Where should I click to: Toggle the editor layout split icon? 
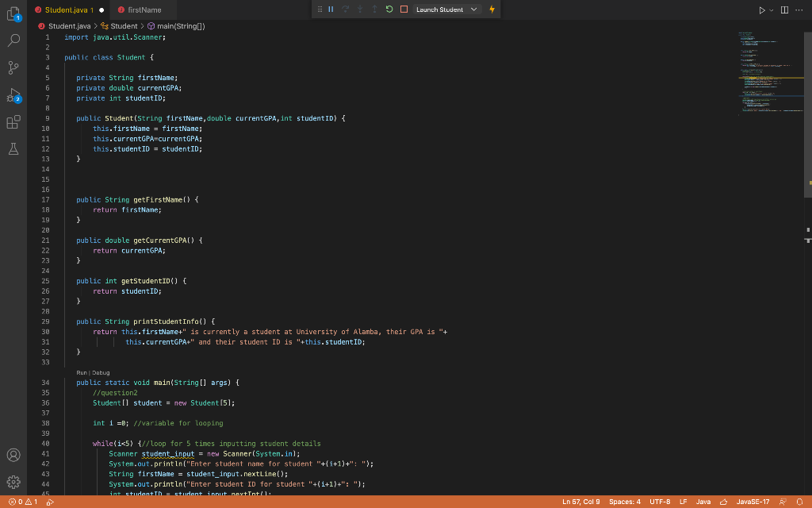pos(783,9)
